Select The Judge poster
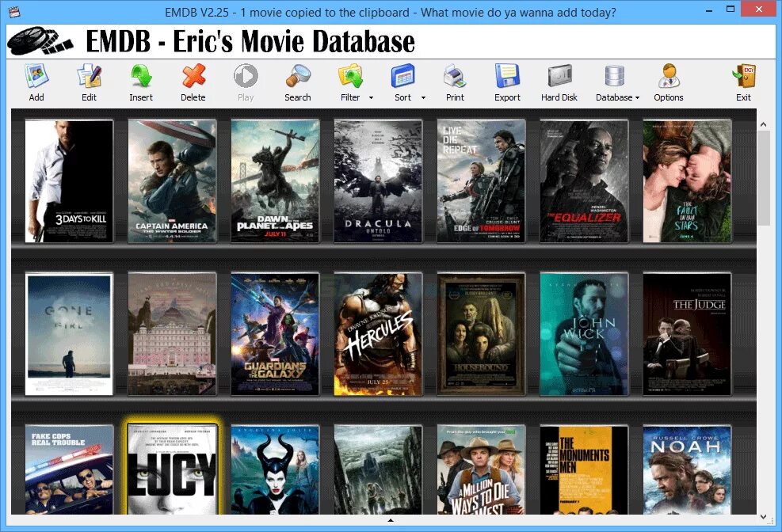 coord(687,334)
